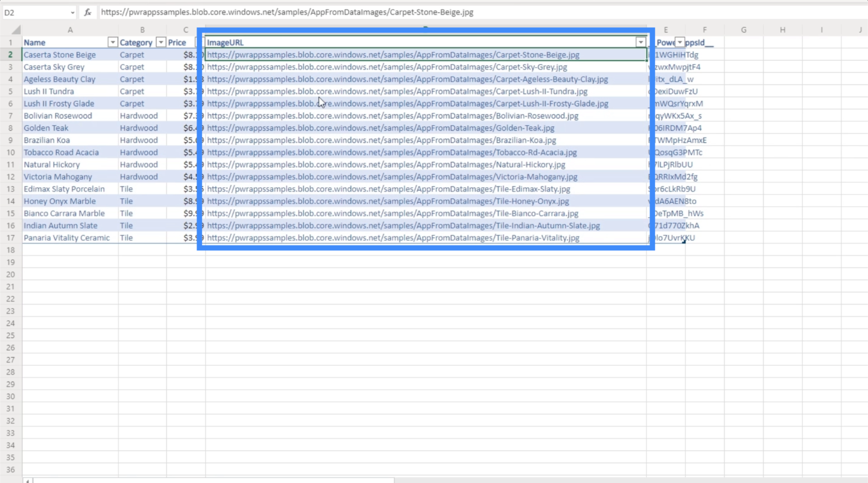The width and height of the screenshot is (868, 483).
Task: Open the Name column filter dropdown
Action: (112, 42)
